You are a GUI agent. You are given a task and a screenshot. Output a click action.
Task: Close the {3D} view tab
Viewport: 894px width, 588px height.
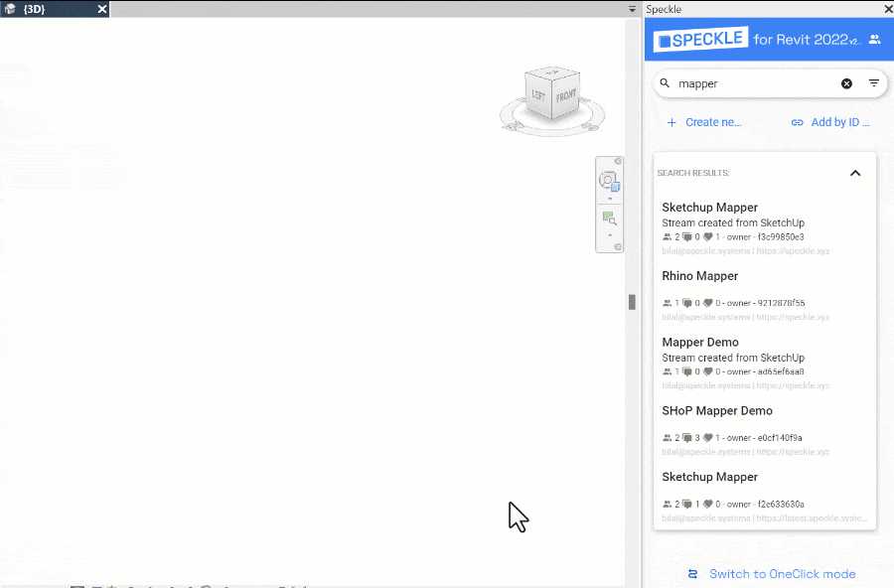(101, 9)
